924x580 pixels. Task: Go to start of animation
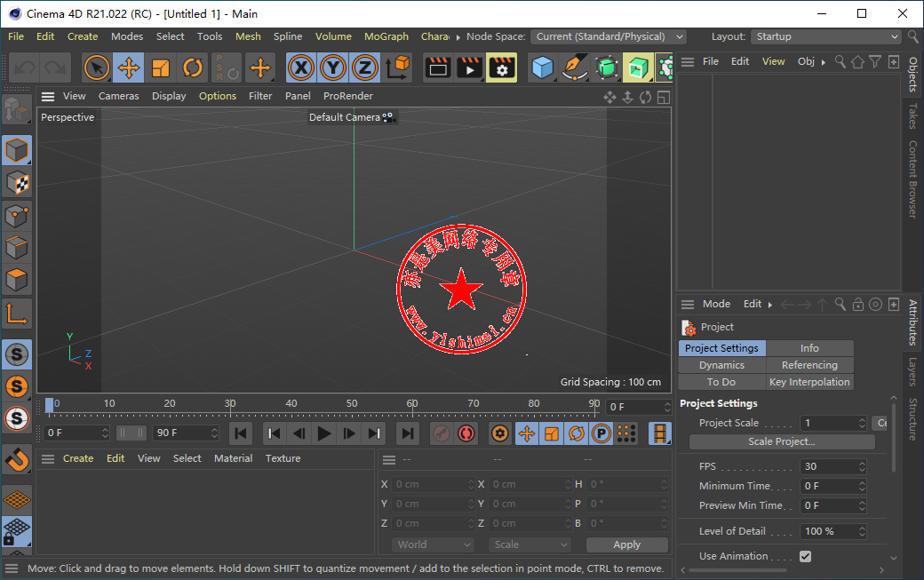[241, 434]
